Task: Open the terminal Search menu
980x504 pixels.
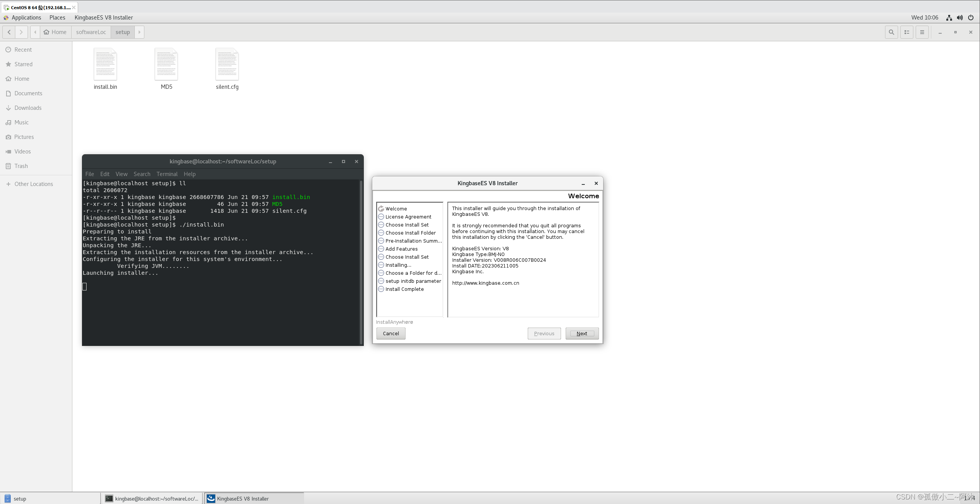Action: 142,174
